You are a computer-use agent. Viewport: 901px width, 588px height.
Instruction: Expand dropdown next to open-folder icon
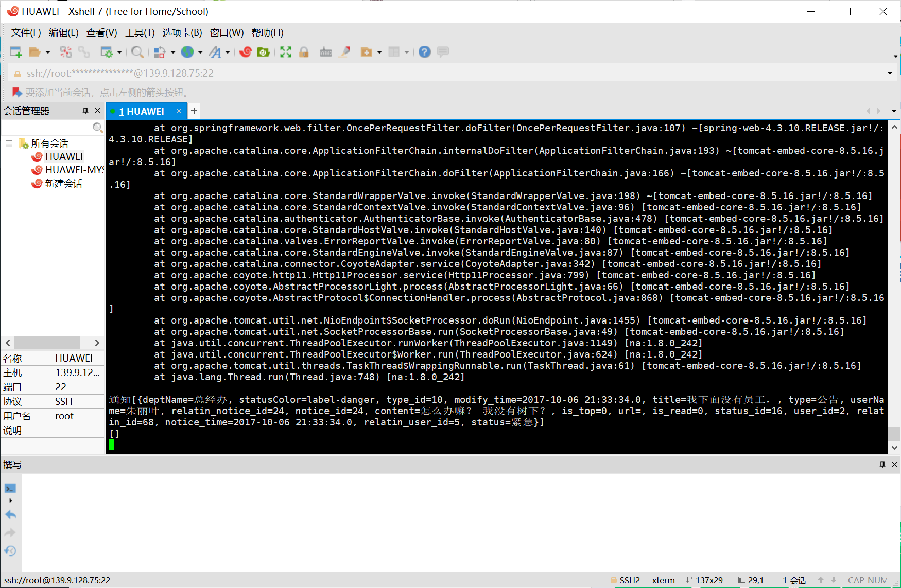click(47, 52)
